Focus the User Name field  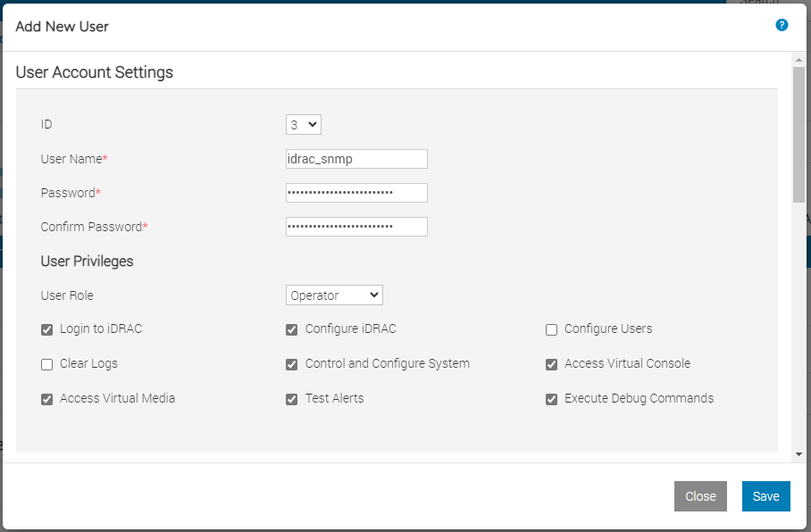tap(357, 159)
